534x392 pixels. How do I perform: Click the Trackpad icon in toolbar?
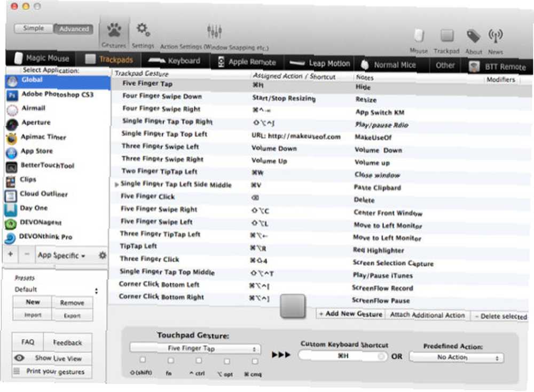click(x=447, y=35)
